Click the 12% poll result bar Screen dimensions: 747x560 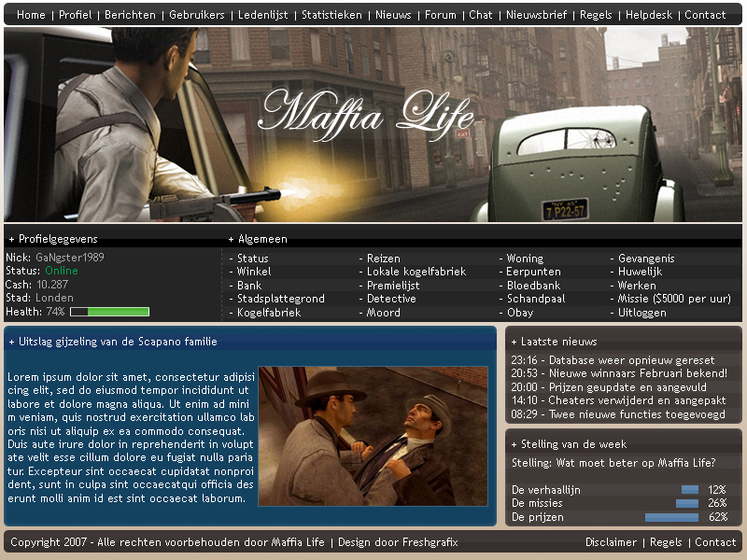pyautogui.click(x=690, y=489)
